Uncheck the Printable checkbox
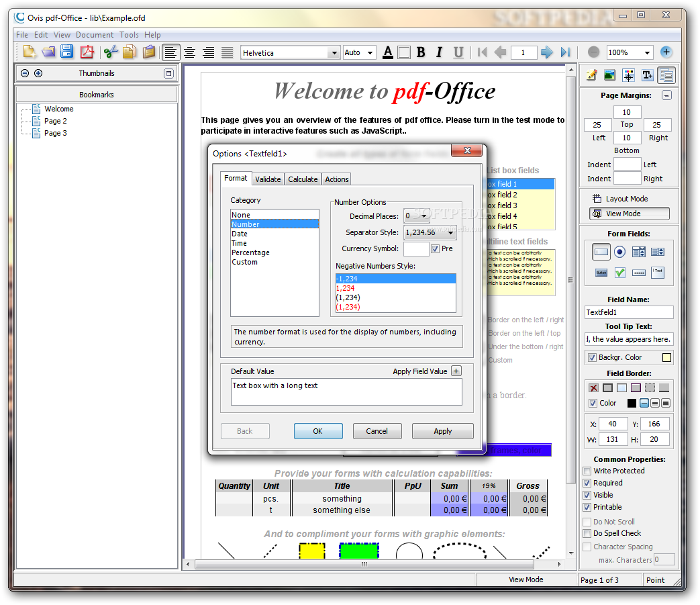Viewport: 700px width, 605px height. [587, 507]
